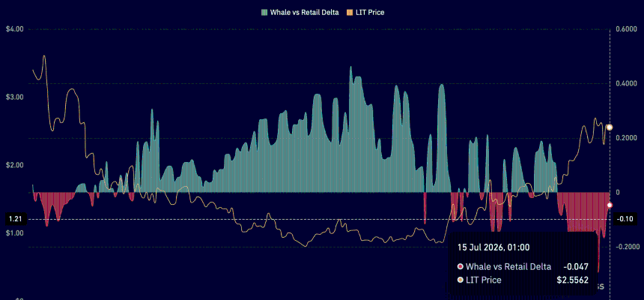Click the orange LIT Price legend swatch

click(350, 12)
